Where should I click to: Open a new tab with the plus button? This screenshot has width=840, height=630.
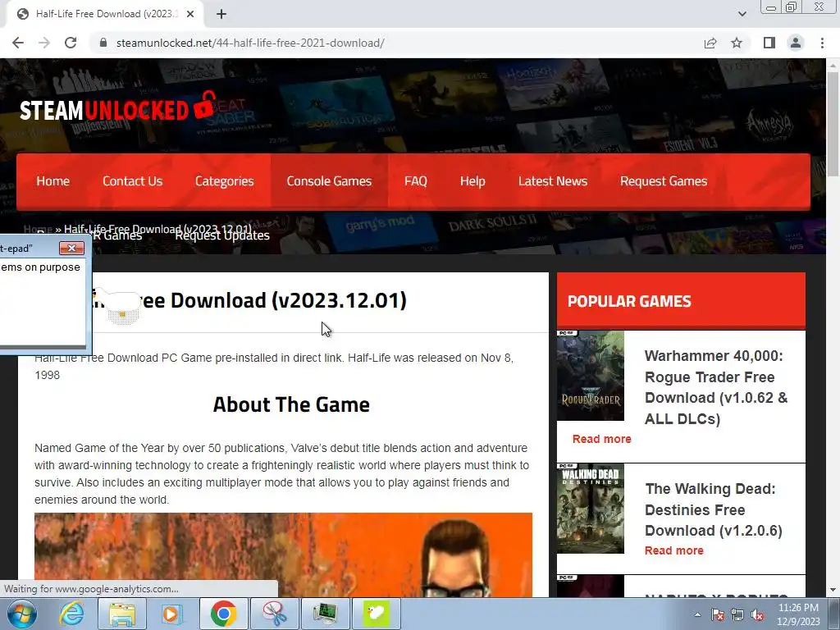221,14
